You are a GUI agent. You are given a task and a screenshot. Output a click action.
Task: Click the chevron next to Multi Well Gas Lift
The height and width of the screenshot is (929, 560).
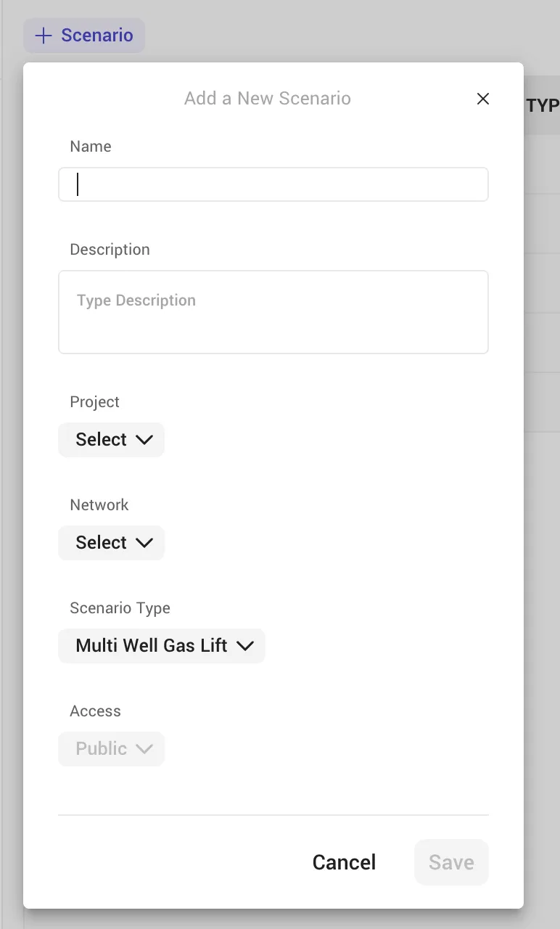pyautogui.click(x=245, y=646)
